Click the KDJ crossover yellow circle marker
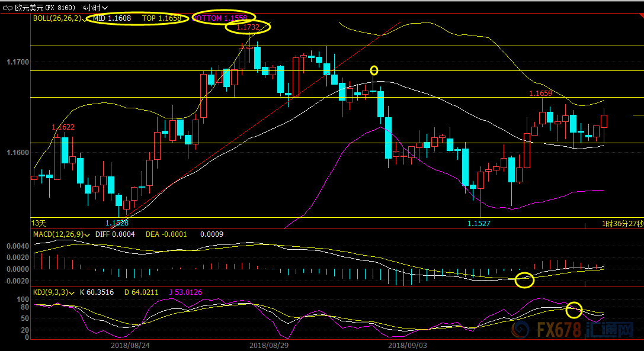 pos(574,309)
